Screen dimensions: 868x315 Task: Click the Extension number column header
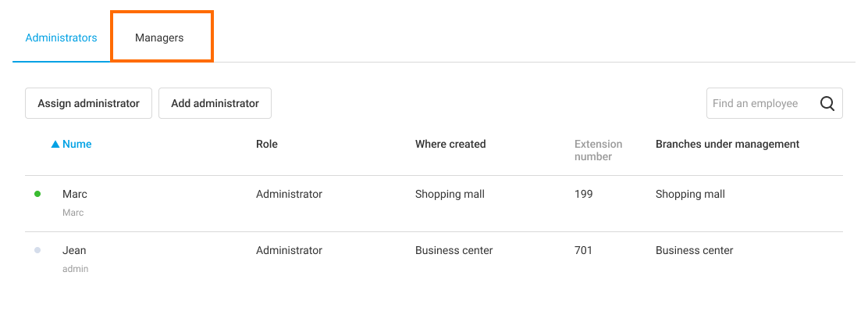pyautogui.click(x=599, y=150)
